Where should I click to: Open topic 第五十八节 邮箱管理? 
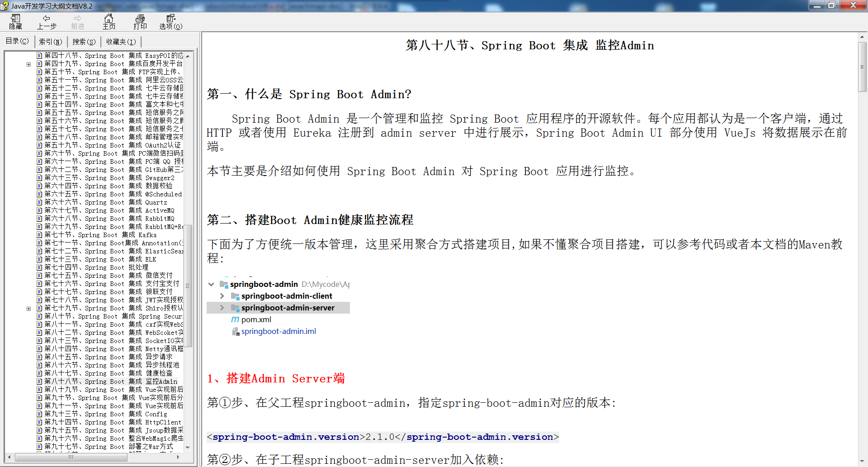click(x=114, y=137)
